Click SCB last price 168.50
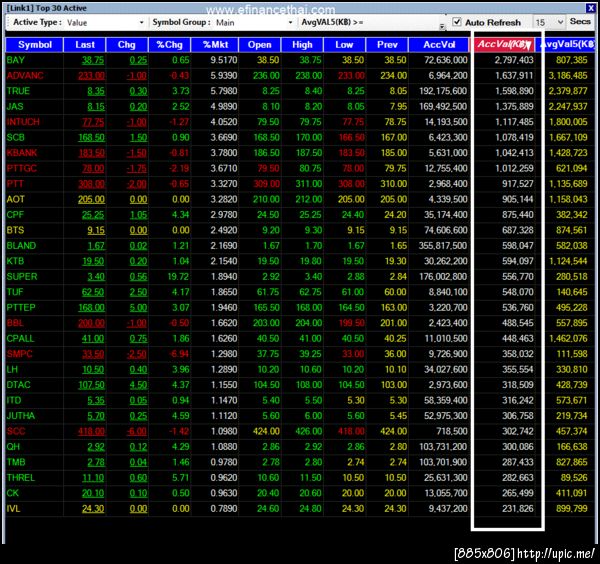600x564 pixels. click(x=91, y=137)
